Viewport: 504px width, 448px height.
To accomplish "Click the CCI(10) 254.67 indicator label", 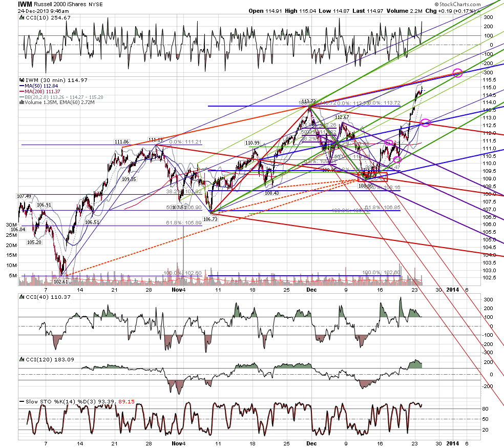I will [48, 18].
